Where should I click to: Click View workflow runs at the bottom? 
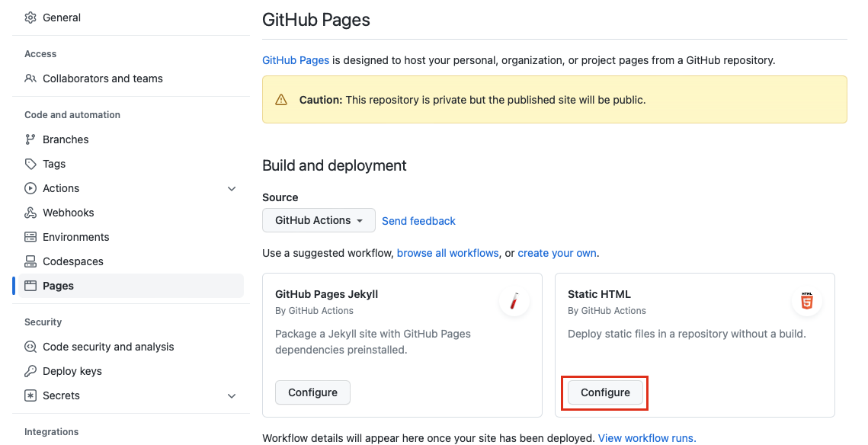click(646, 437)
